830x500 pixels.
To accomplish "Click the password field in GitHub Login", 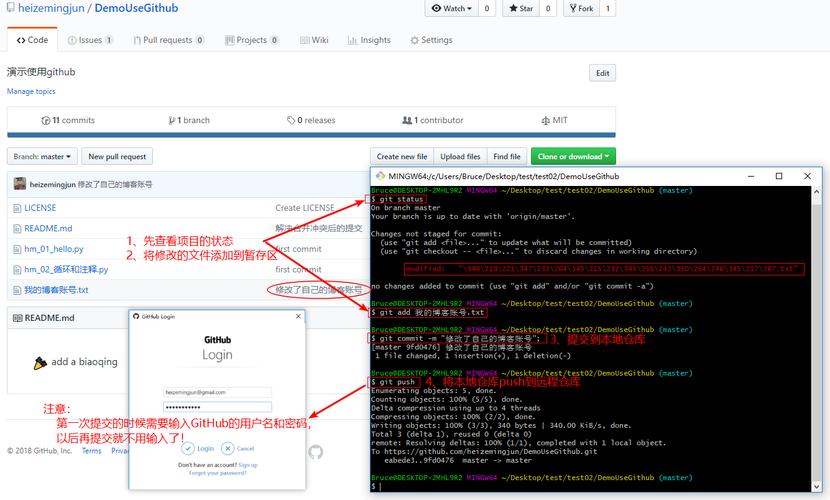I will (x=217, y=407).
